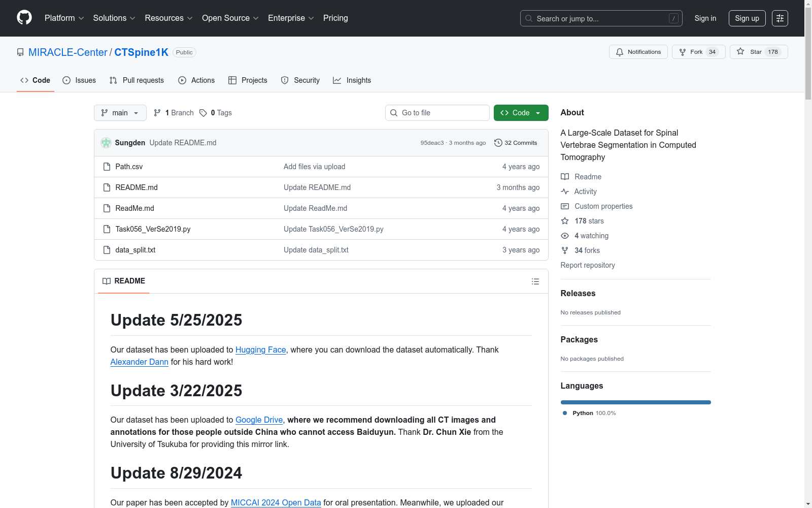This screenshot has width=812, height=508.
Task: Open the Pull requests tab
Action: (137, 80)
